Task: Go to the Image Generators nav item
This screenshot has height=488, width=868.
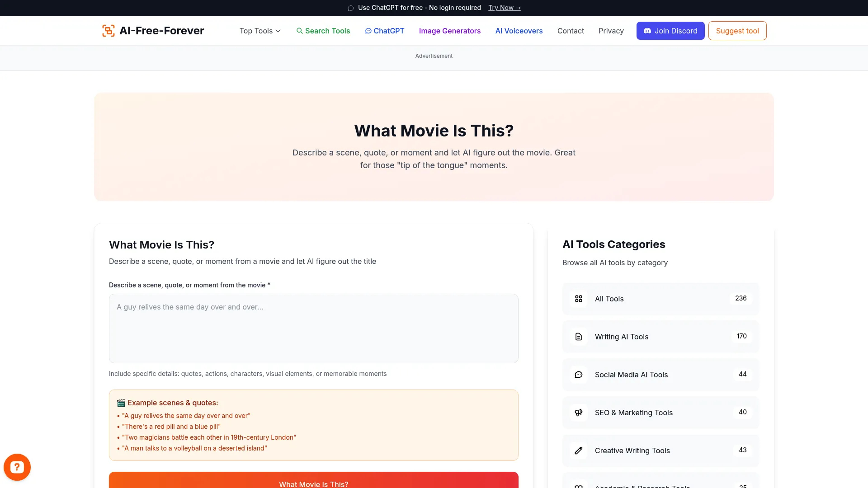Action: [449, 31]
